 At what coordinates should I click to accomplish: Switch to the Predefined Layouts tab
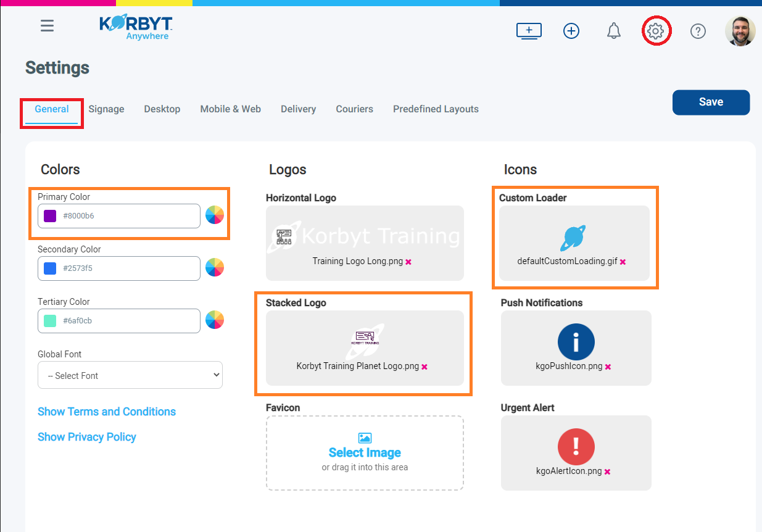[436, 109]
